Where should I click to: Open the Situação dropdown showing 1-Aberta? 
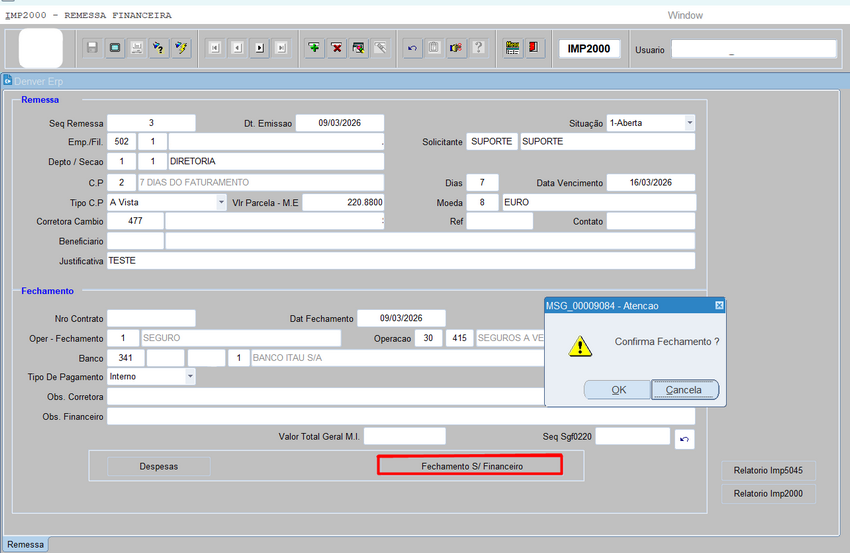point(689,123)
